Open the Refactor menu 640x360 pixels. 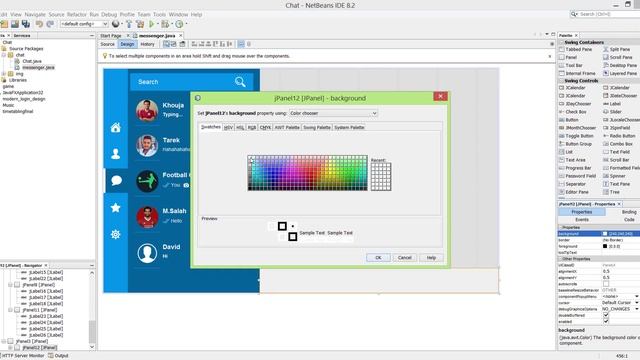tap(77, 14)
